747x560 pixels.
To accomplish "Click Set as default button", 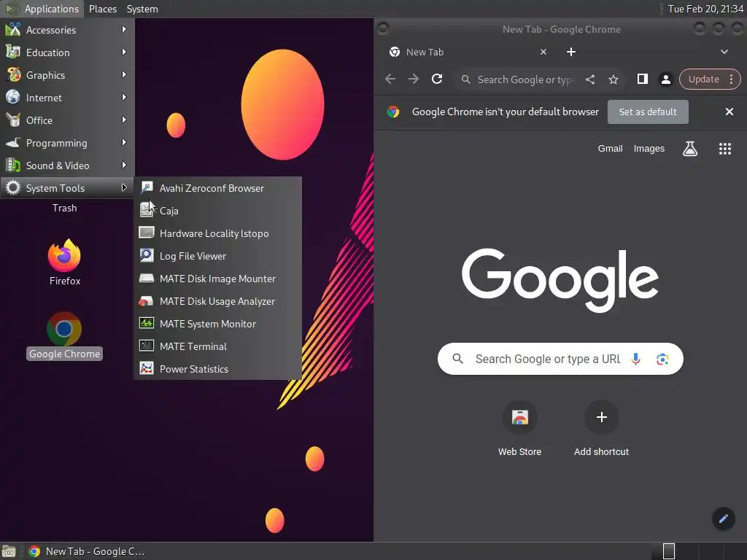I will pyautogui.click(x=648, y=112).
